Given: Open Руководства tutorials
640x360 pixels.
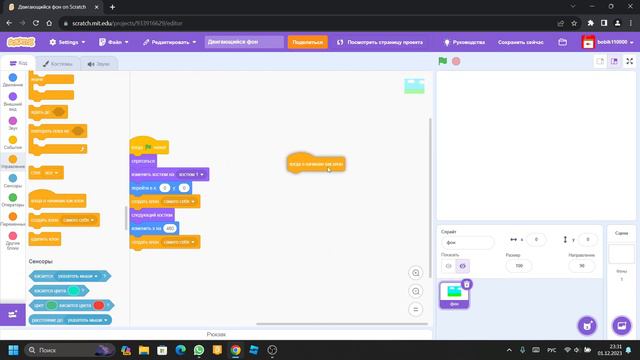Looking at the screenshot, I should [464, 42].
